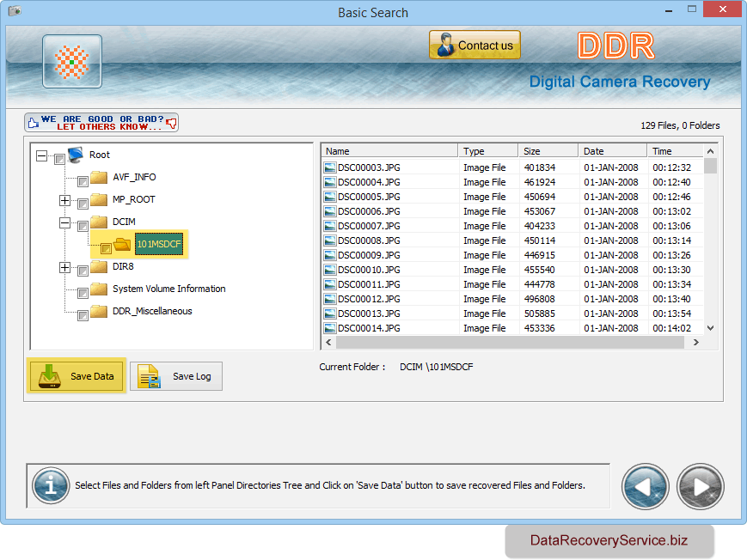Screen dimensions: 747x560
Task: Click the file list scroll up arrow
Action: [710, 151]
